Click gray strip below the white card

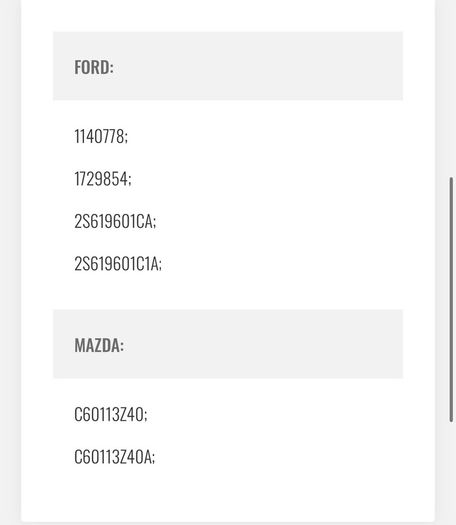click(228, 523)
